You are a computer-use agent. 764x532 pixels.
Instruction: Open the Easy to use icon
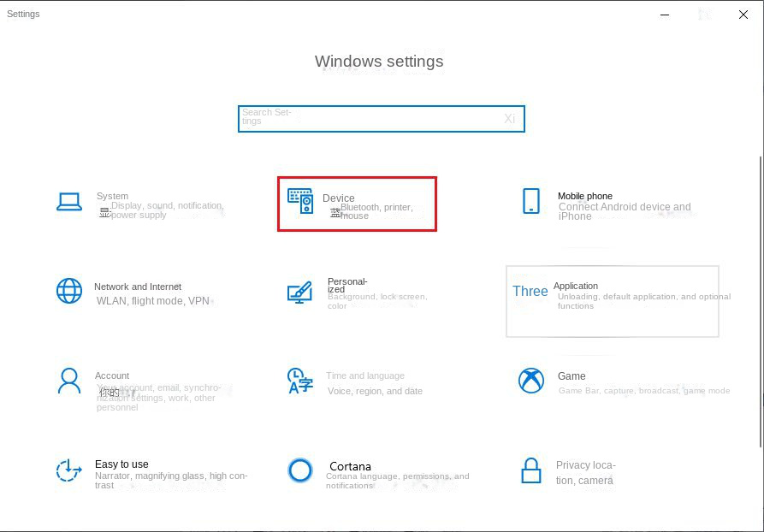point(69,470)
